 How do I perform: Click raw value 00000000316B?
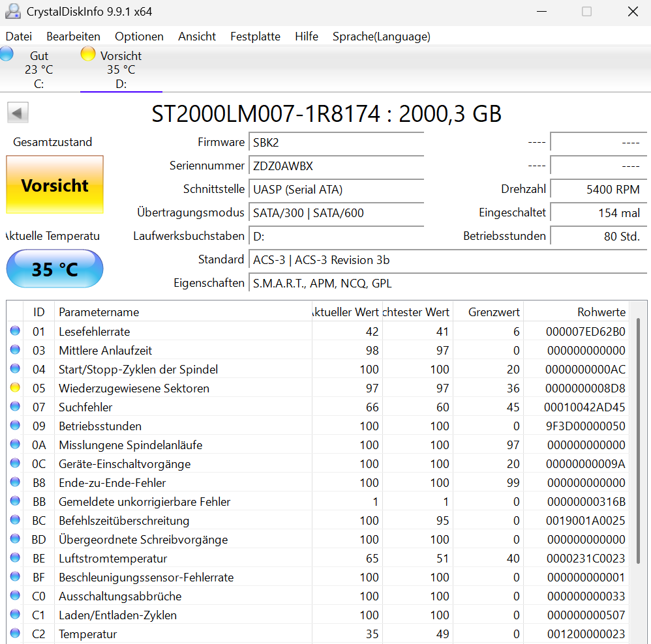pos(586,502)
